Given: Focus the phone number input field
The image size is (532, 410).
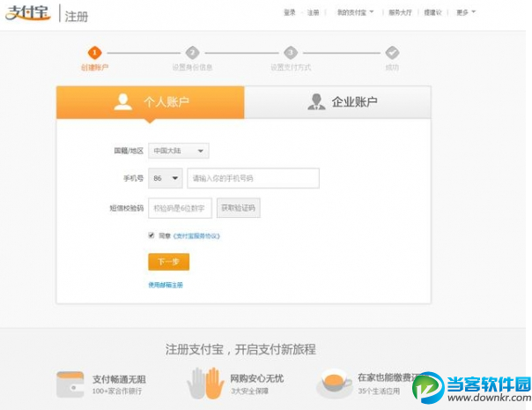Looking at the screenshot, I should pos(253,178).
